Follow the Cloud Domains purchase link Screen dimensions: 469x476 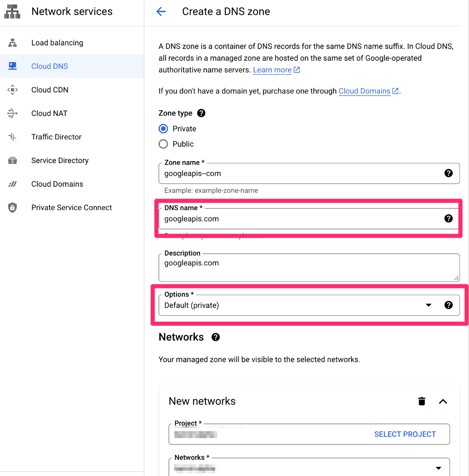(364, 91)
